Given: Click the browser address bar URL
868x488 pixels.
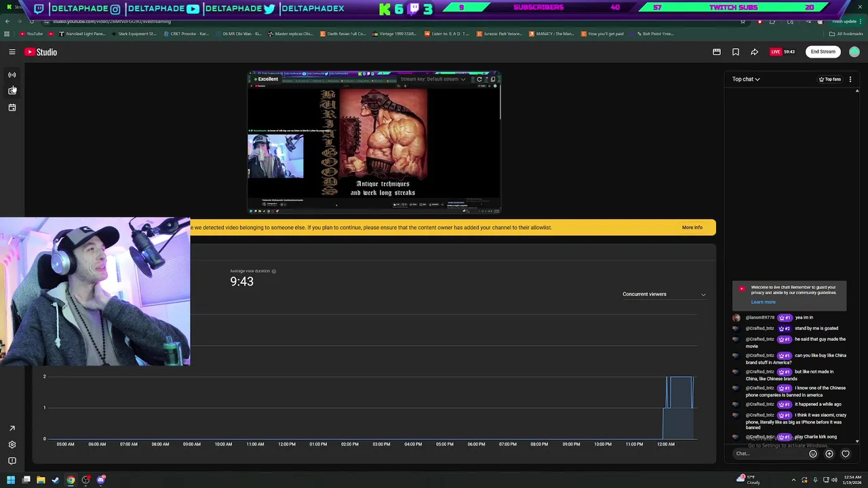Looking at the screenshot, I should pyautogui.click(x=111, y=22).
